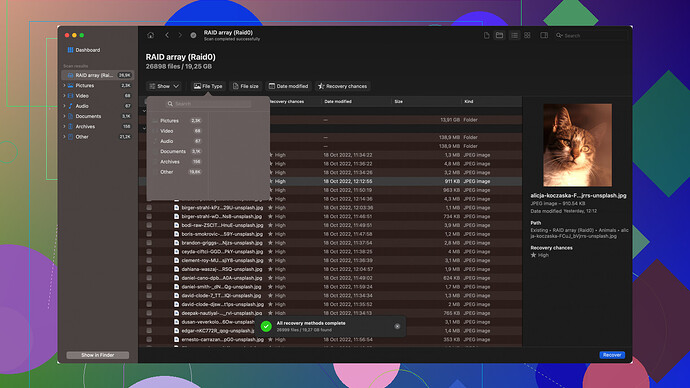Click the RAID array drive icon in sidebar
Viewport: 690px width, 388px height.
coord(70,75)
